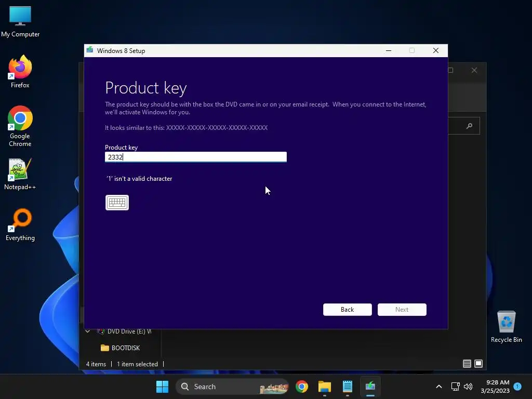532x399 pixels.
Task: Open the volume tray icon
Action: (x=468, y=387)
